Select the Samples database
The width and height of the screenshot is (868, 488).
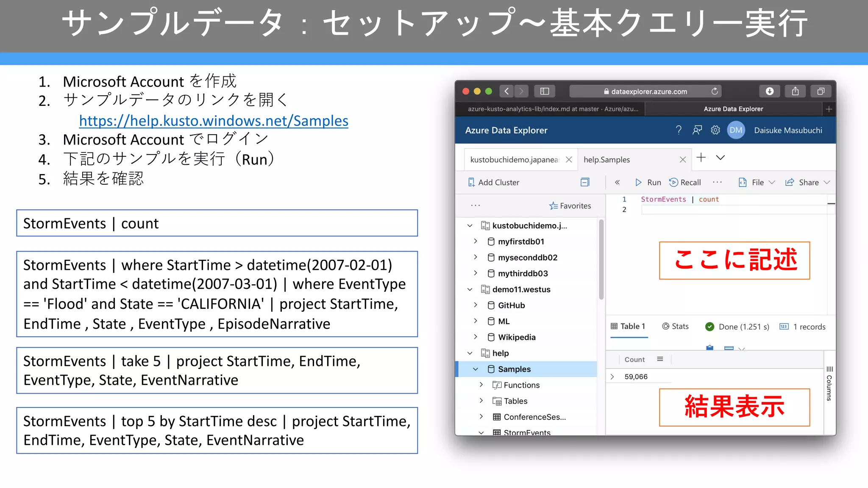click(526, 369)
